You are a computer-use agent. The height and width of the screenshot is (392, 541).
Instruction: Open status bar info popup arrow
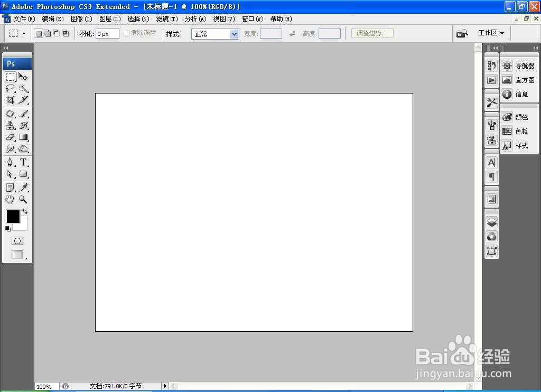click(x=165, y=386)
